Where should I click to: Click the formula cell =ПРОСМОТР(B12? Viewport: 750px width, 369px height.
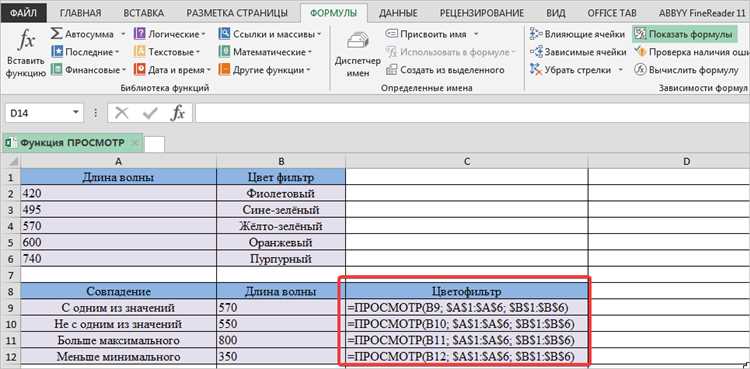pos(466,356)
